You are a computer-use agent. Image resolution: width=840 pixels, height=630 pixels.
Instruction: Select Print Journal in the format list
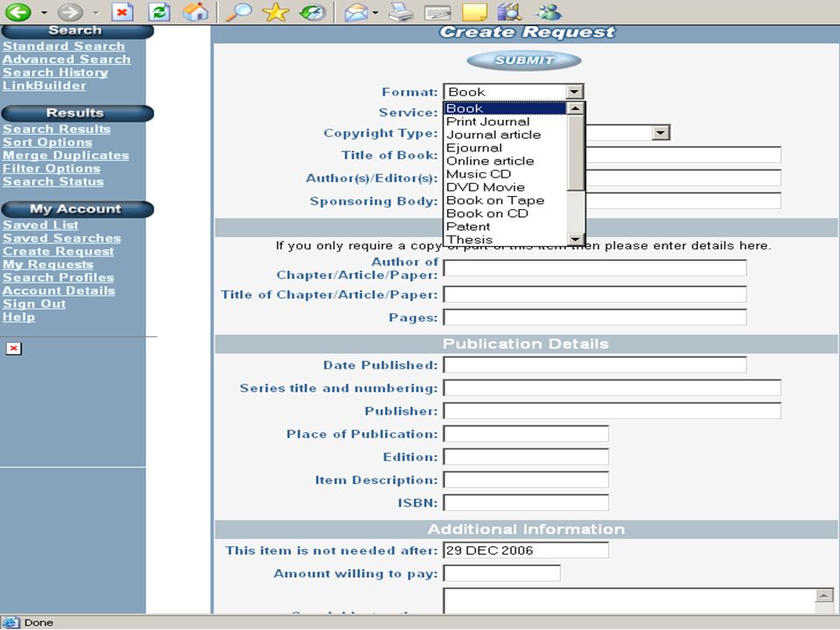click(505, 122)
